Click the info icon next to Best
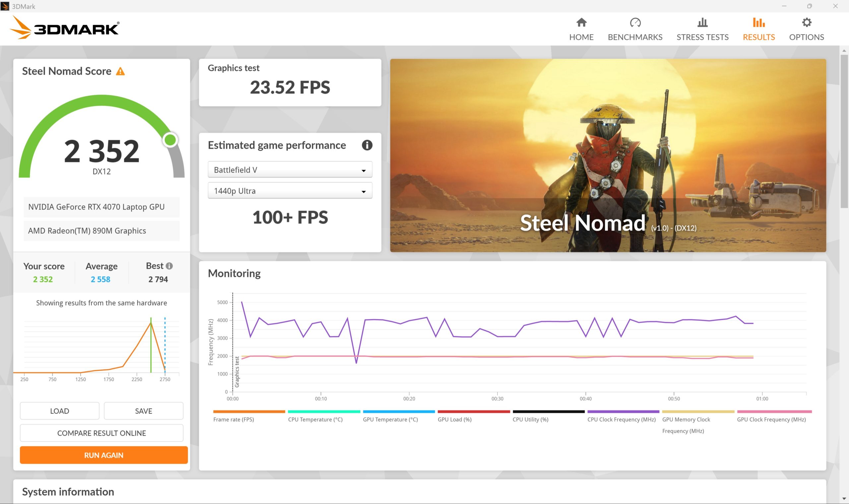The height and width of the screenshot is (504, 849). tap(169, 266)
